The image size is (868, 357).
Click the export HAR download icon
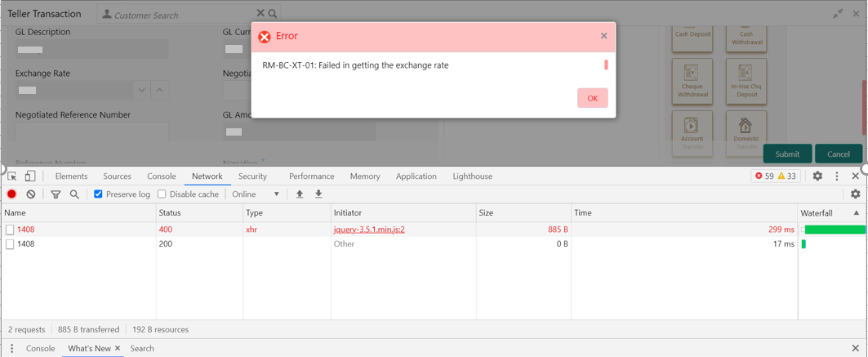click(318, 194)
